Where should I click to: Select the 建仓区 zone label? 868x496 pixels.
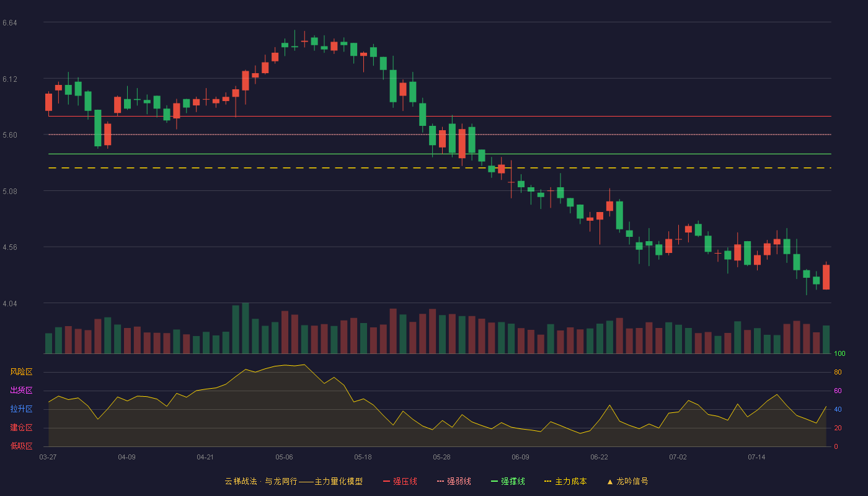(x=21, y=428)
